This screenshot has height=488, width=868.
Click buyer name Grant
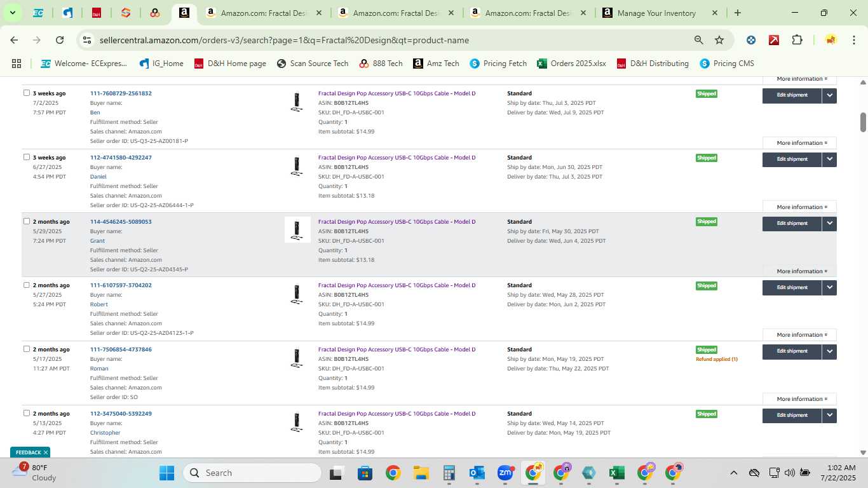click(x=97, y=241)
